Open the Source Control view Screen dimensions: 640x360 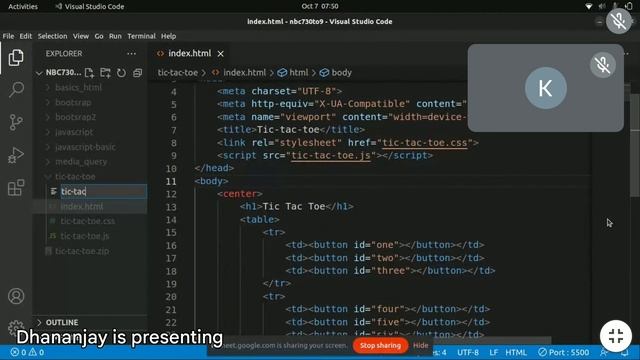point(16,122)
